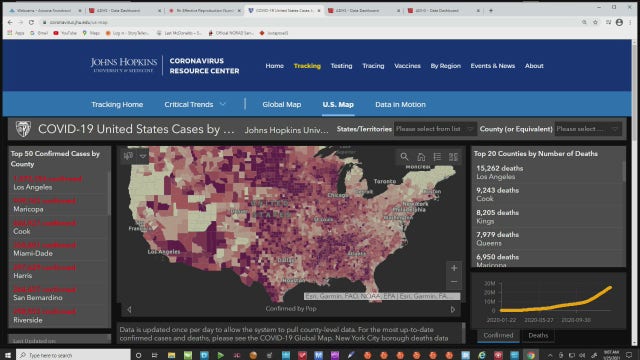Open Task View on the taskbar

(x=154, y=355)
